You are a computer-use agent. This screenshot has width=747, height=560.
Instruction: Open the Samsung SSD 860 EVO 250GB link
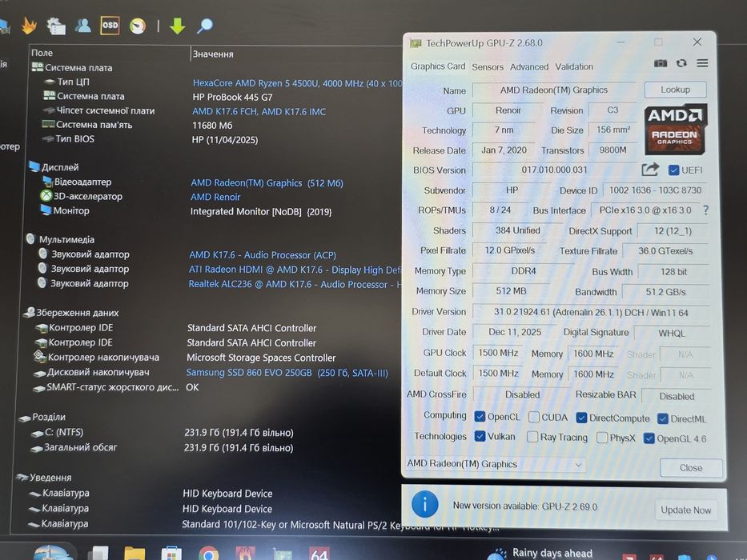[287, 373]
